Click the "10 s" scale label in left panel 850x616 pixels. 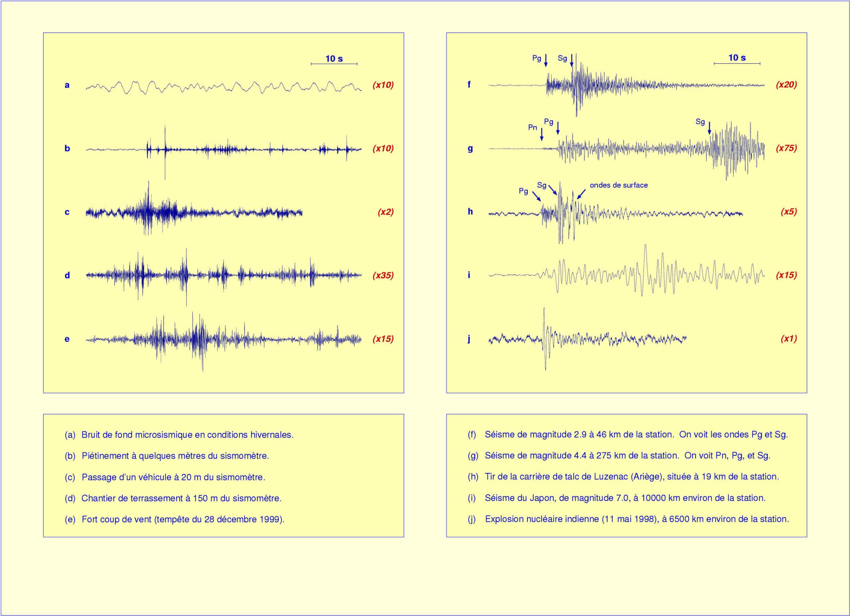(x=334, y=58)
